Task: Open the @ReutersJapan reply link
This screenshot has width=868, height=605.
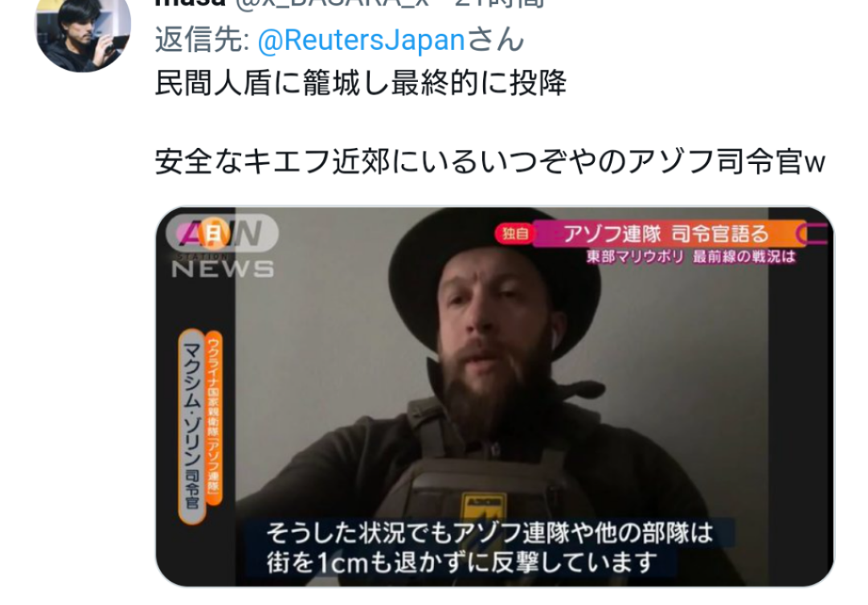Action: tap(361, 40)
